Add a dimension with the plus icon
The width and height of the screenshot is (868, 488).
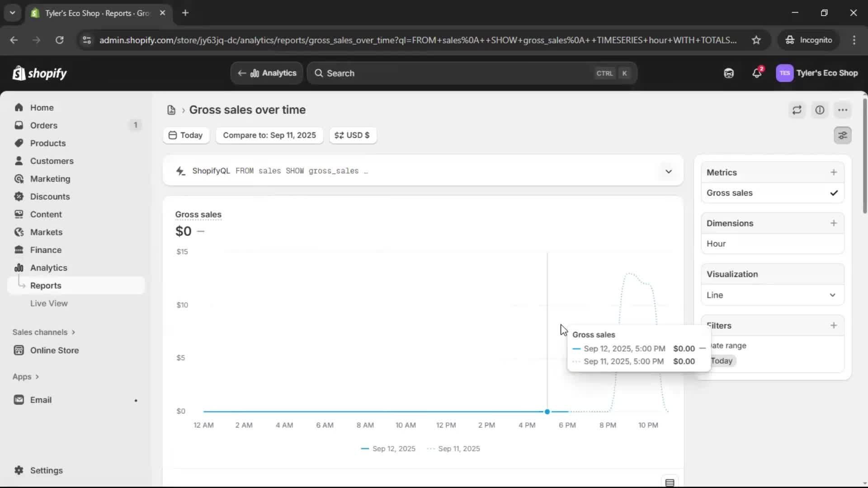(834, 223)
